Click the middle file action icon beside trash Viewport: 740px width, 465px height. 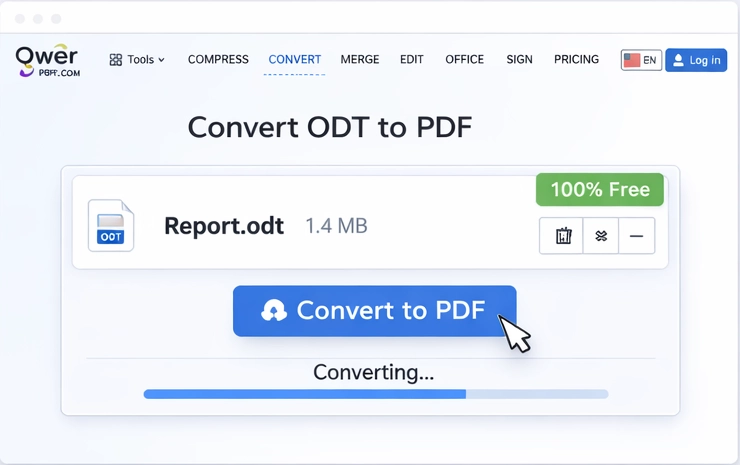[601, 236]
